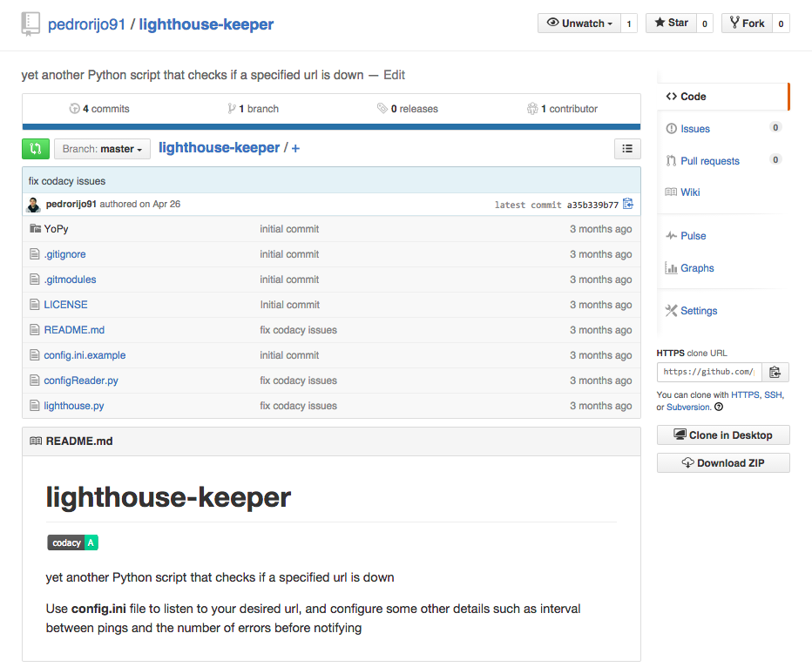Open clone URL help question mark icon
Screen dimensions: 812x667
719,407
